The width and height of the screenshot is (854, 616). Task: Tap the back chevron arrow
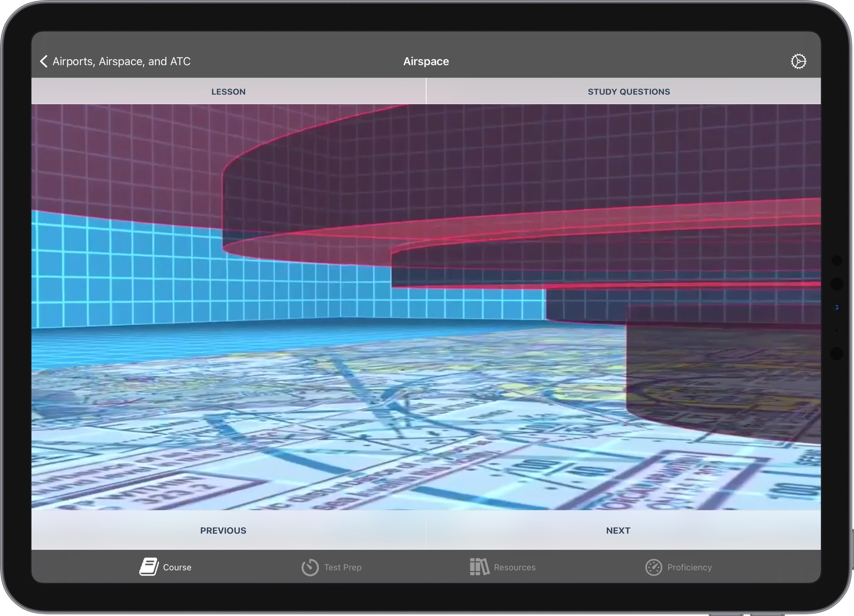click(x=44, y=61)
